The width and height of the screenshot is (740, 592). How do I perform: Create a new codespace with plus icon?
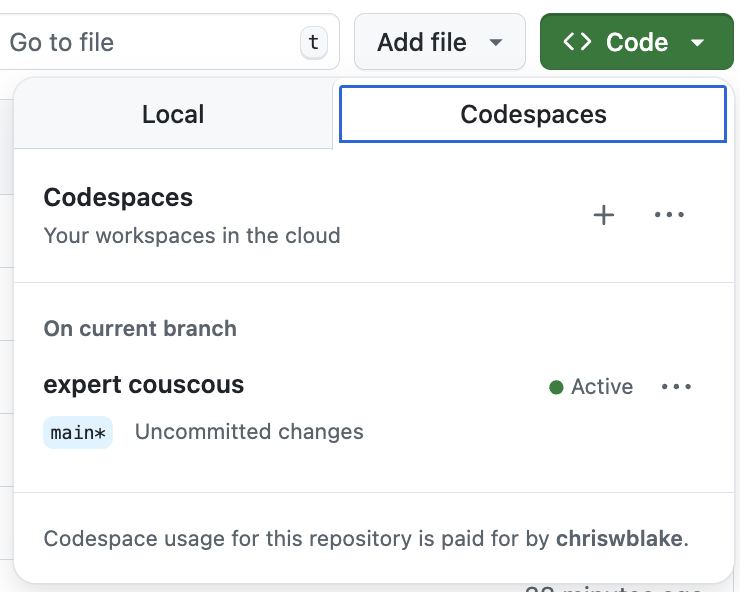[604, 215]
